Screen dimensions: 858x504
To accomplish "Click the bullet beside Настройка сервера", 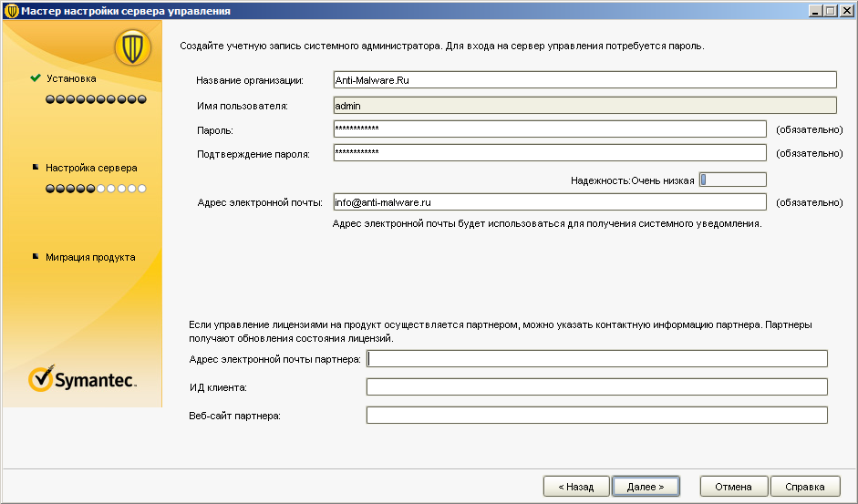I will [36, 168].
